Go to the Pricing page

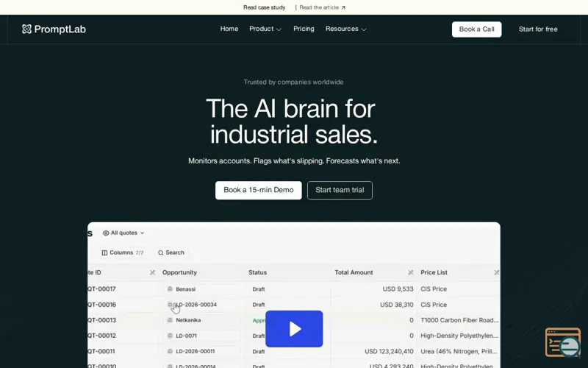pyautogui.click(x=304, y=29)
